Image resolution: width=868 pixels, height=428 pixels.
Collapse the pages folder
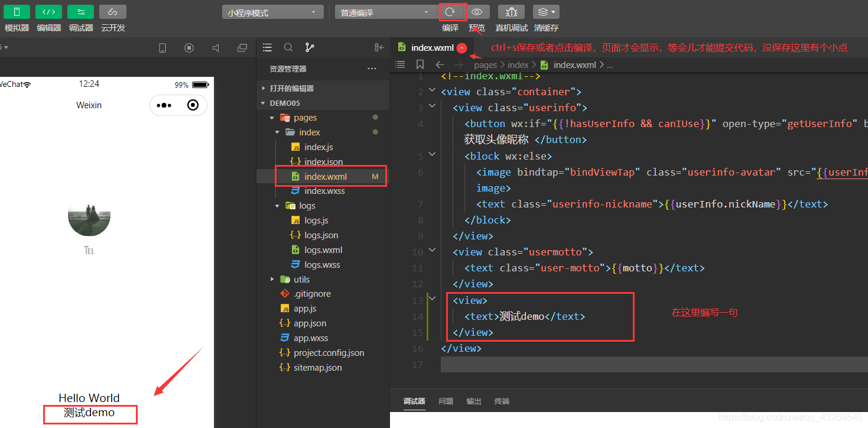323,118
